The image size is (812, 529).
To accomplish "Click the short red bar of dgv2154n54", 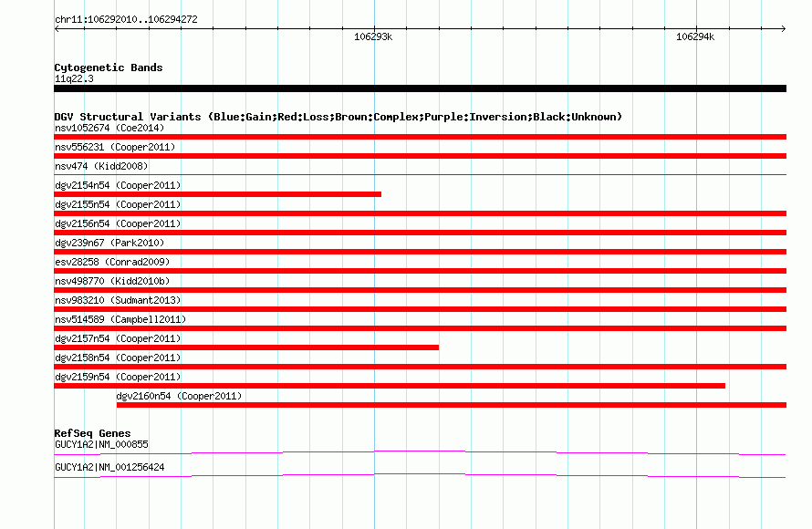I will [217, 194].
